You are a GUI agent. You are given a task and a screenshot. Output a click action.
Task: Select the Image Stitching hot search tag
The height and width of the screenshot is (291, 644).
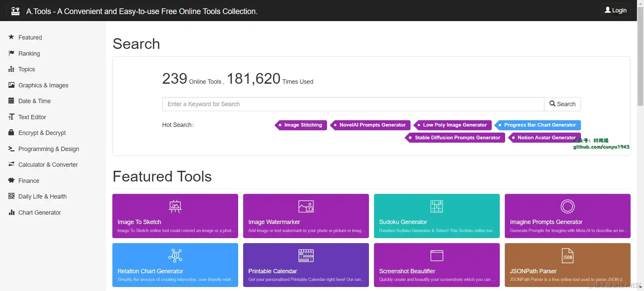tap(301, 125)
